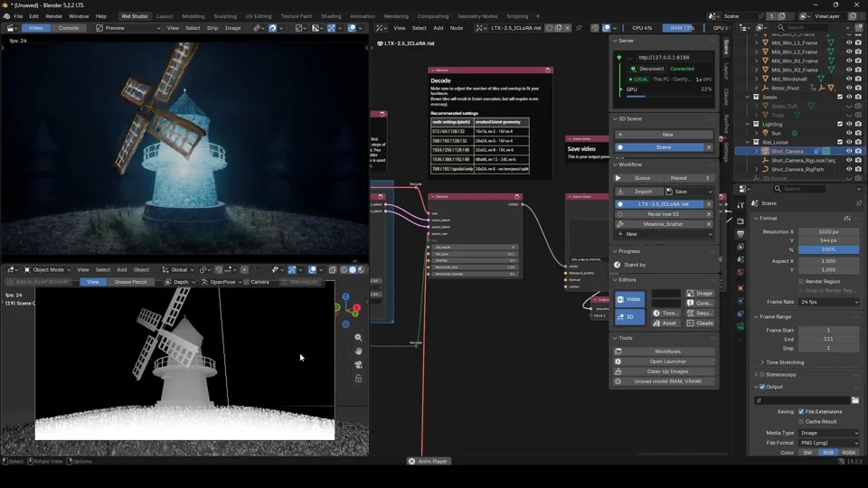Image resolution: width=868 pixels, height=488 pixels.
Task: Open the Render menu
Action: coord(53,16)
